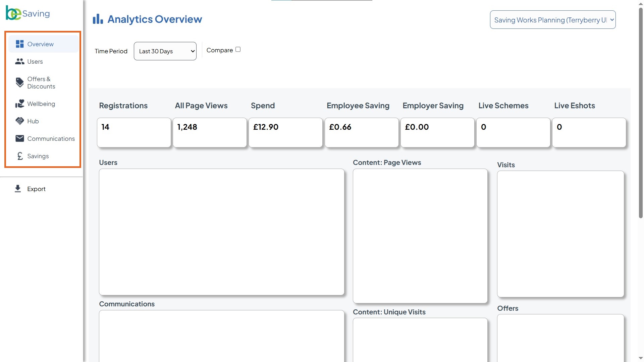
Task: Click the Offers chart panel
Action: click(560, 338)
